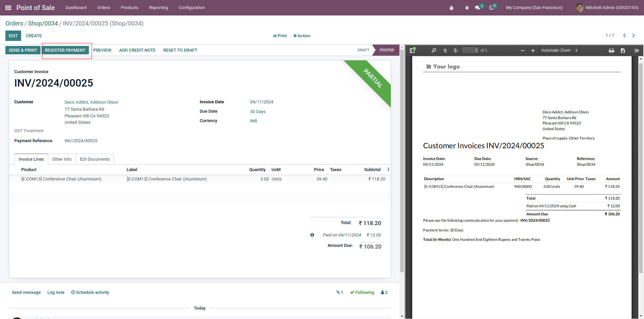Switch to EDI Documents tab

pos(95,159)
